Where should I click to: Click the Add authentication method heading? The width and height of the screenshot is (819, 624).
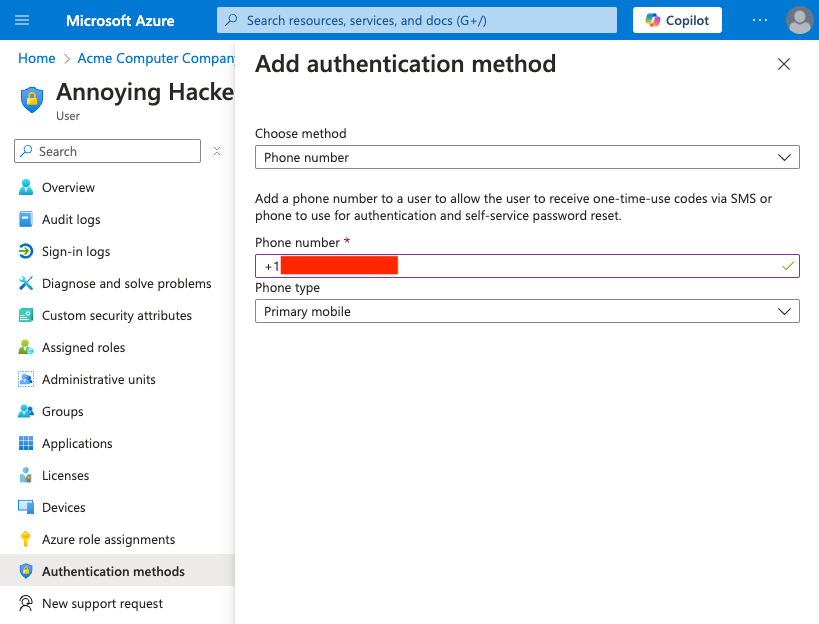pyautogui.click(x=405, y=64)
